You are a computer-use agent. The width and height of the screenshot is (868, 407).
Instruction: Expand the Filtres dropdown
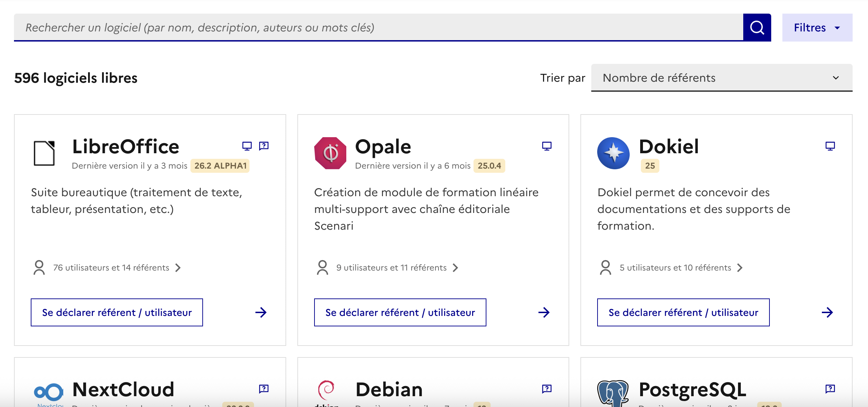tap(817, 28)
